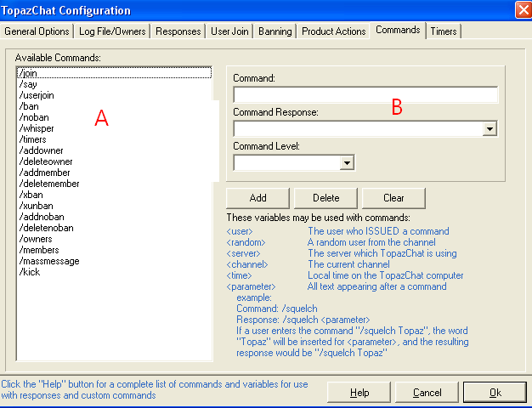Screen dimensions: 532x408
Task: Open the Timers tab
Action: click(x=444, y=31)
